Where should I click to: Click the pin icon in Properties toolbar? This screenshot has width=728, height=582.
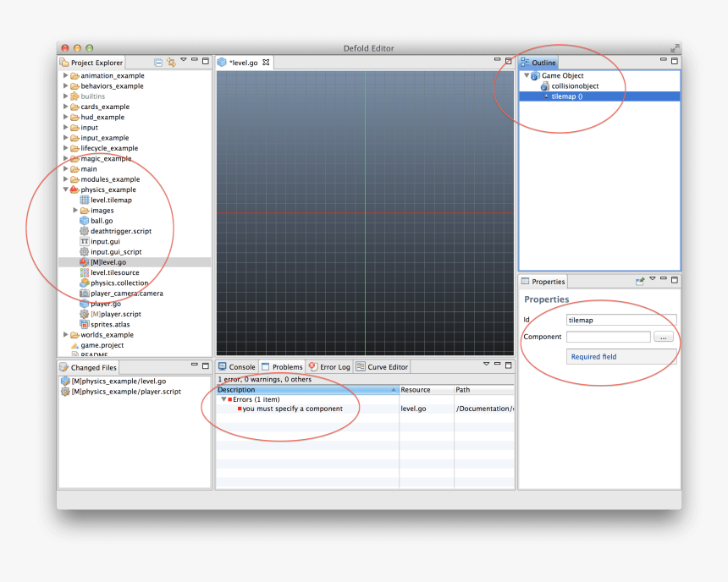(641, 281)
